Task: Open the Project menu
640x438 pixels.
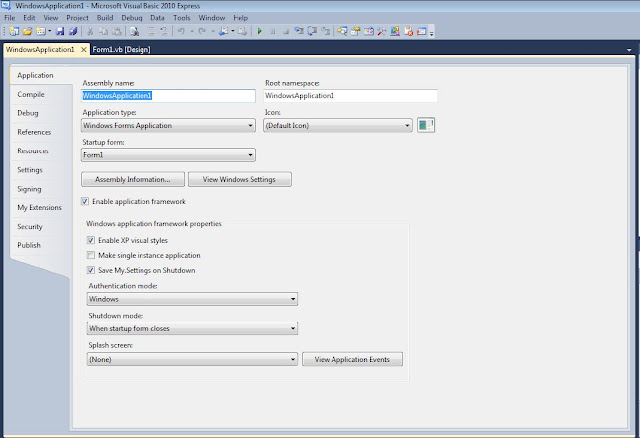Action: pos(77,18)
